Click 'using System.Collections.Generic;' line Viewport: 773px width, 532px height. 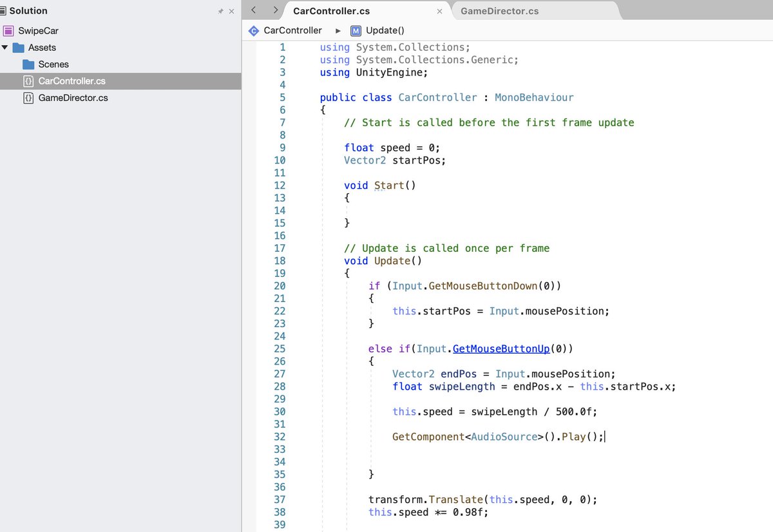[419, 59]
